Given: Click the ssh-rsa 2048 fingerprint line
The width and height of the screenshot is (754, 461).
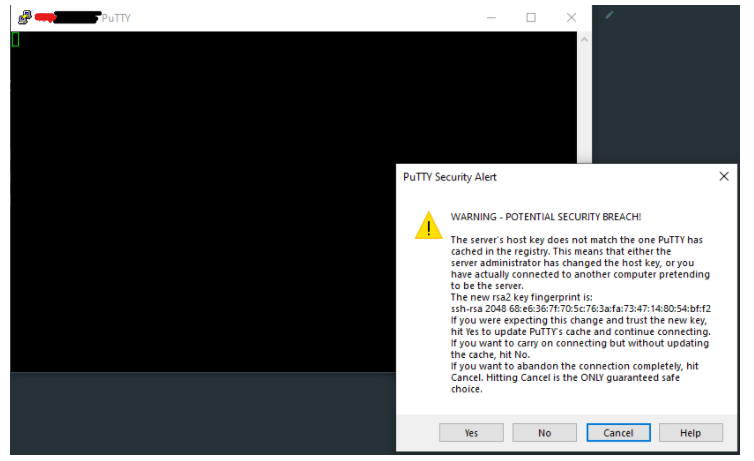Looking at the screenshot, I should (580, 309).
